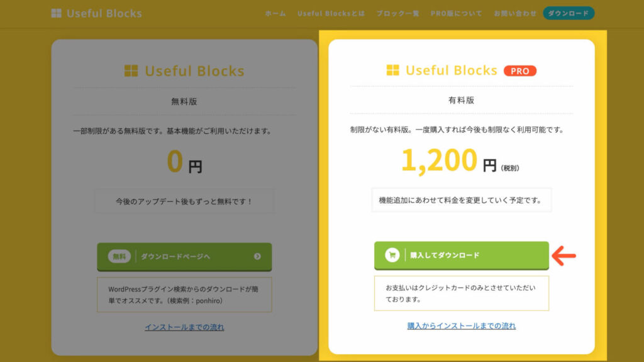This screenshot has height=362, width=644.
Task: Select お問い合わせ in top navigation
Action: point(515,13)
